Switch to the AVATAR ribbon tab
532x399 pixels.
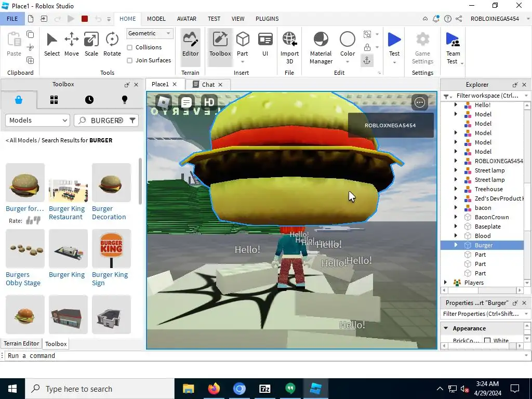187,19
